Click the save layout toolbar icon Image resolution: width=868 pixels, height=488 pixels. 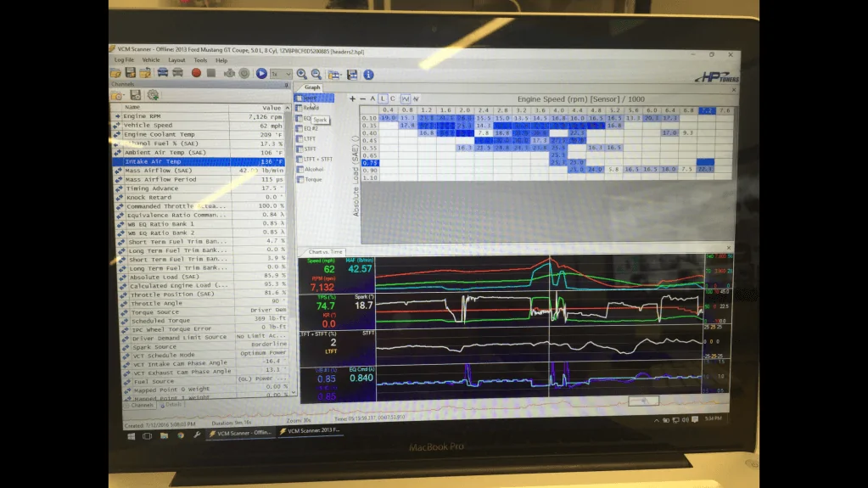352,75
